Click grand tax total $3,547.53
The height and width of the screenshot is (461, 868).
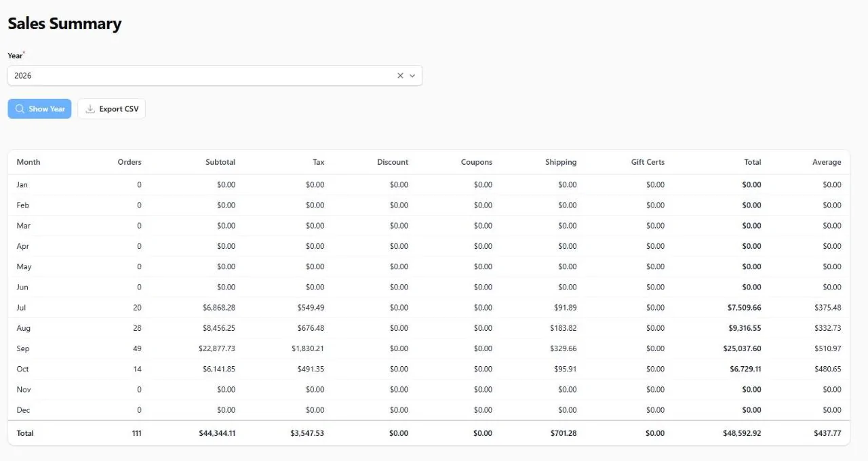(308, 433)
